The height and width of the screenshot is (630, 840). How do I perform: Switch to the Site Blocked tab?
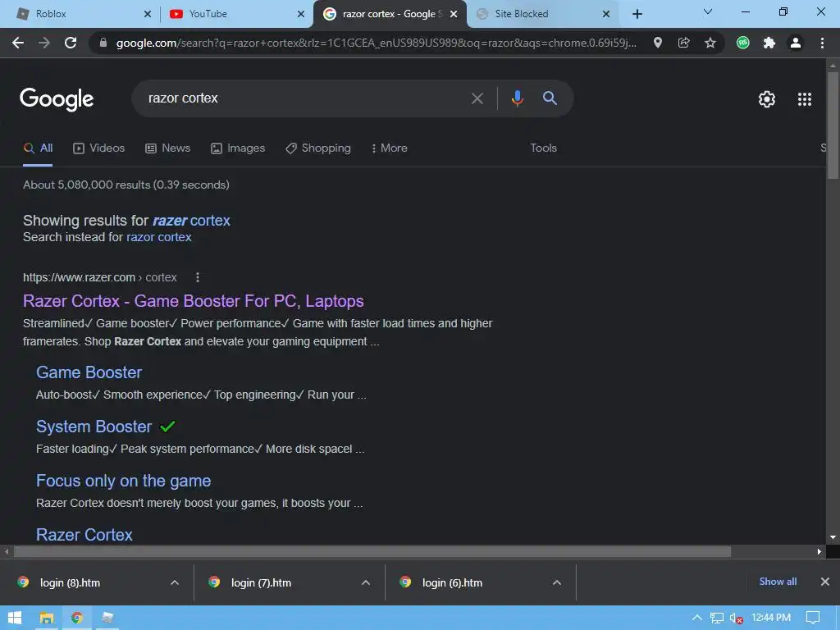(542, 14)
